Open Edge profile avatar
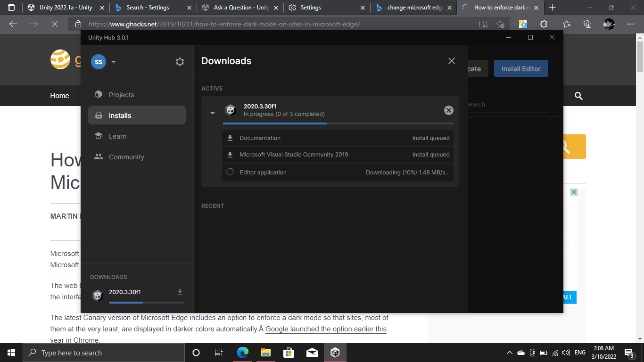Image resolution: width=644 pixels, height=362 pixels. tap(609, 24)
